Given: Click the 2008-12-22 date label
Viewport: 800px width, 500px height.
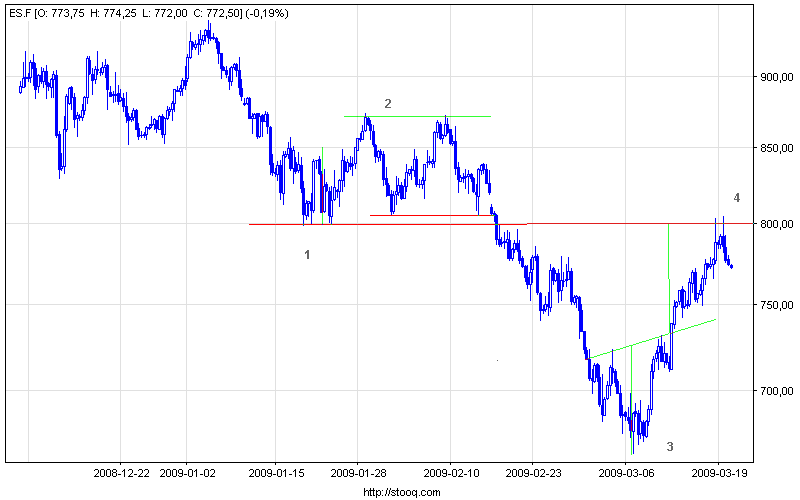Looking at the screenshot, I should point(121,473).
